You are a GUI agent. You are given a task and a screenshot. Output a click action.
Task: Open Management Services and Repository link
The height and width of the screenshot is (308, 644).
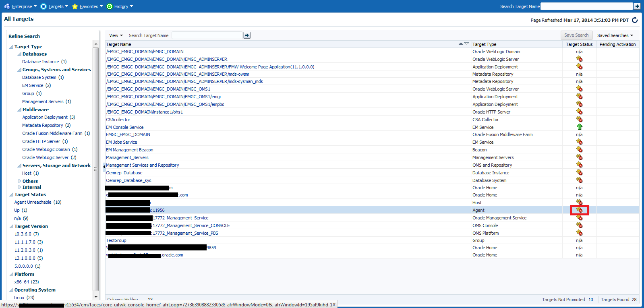click(x=143, y=165)
